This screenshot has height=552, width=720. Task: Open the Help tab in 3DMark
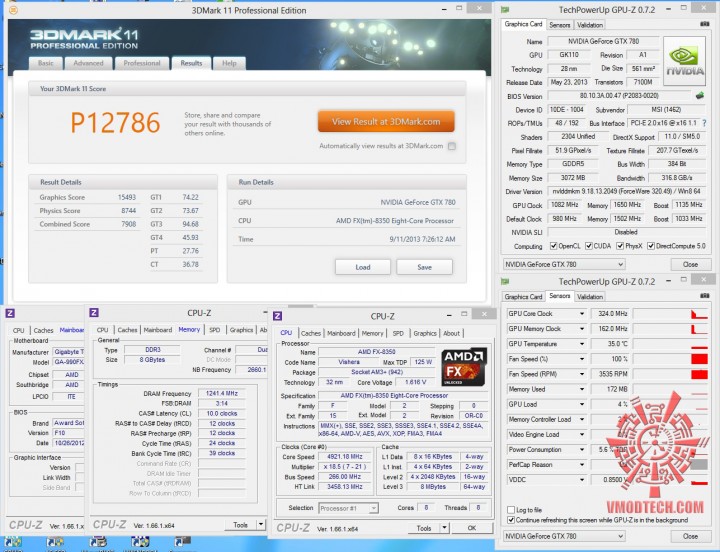[229, 63]
